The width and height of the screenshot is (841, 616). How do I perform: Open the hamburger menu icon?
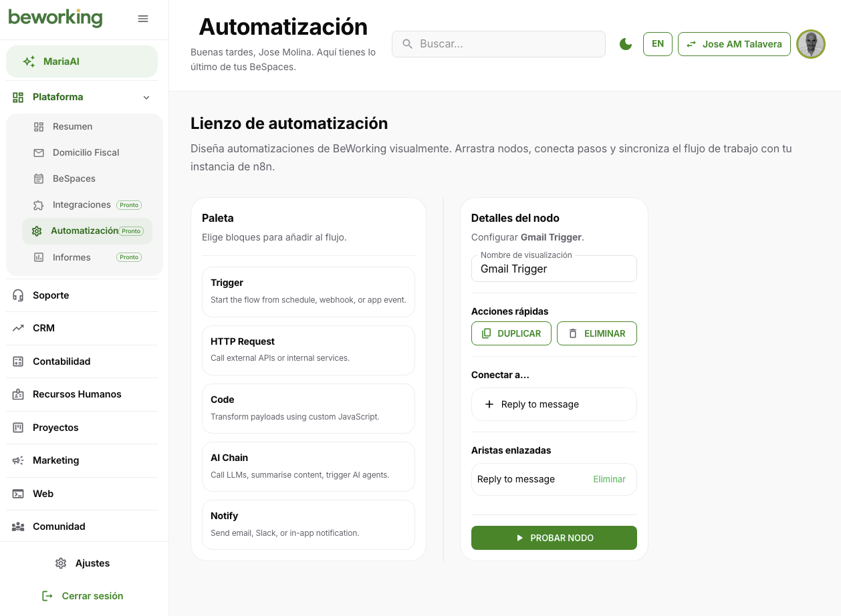[143, 19]
